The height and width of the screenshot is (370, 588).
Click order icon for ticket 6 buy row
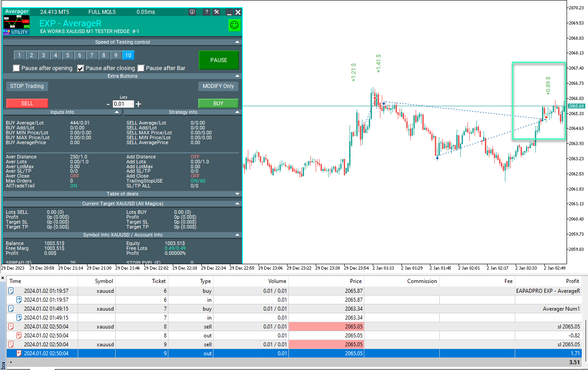[x=11, y=291]
